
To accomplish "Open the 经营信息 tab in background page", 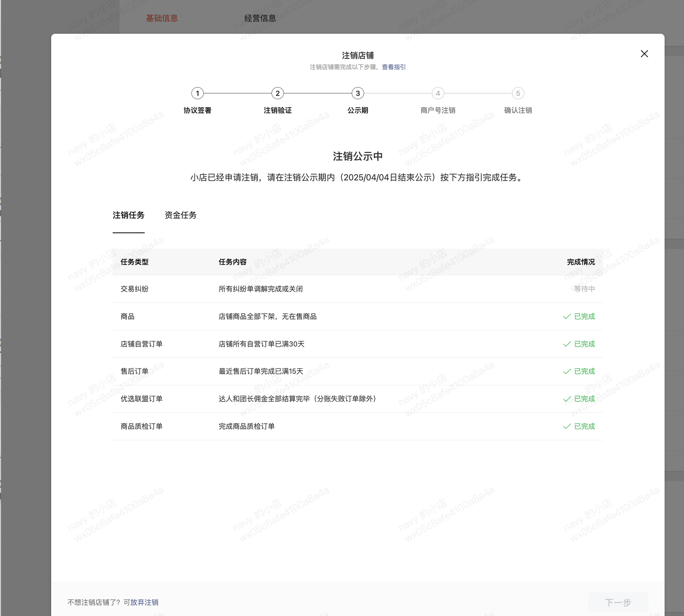I will [260, 18].
